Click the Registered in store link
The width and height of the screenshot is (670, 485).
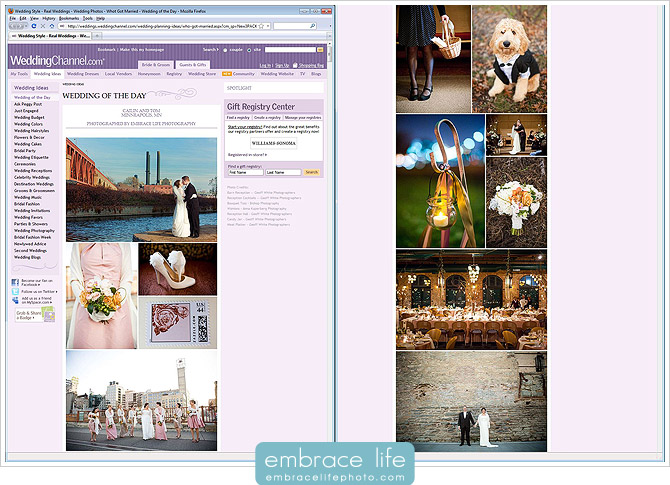(x=247, y=155)
